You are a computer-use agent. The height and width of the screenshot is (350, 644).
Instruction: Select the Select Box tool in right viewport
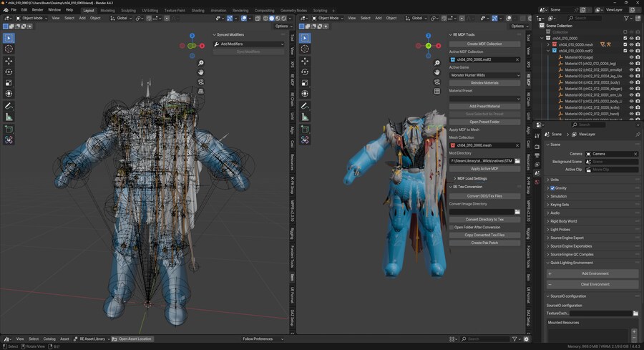305,38
